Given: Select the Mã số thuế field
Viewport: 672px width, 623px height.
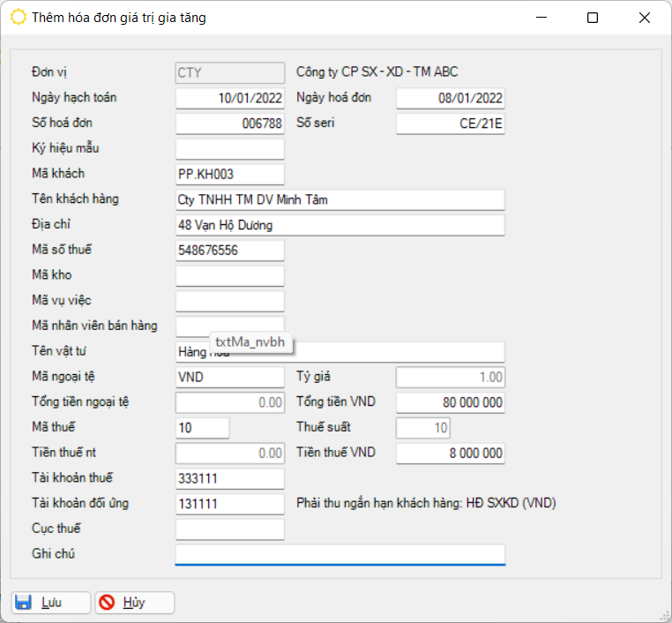Looking at the screenshot, I should pos(230,251).
